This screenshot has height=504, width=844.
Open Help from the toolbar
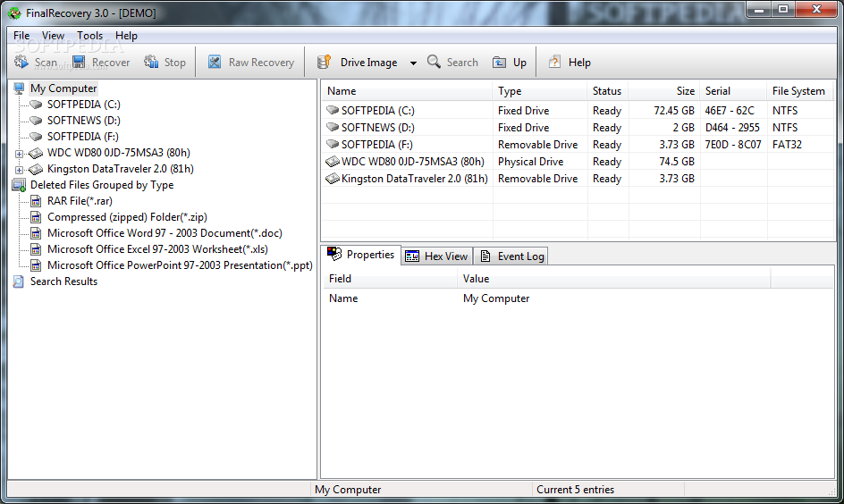570,63
